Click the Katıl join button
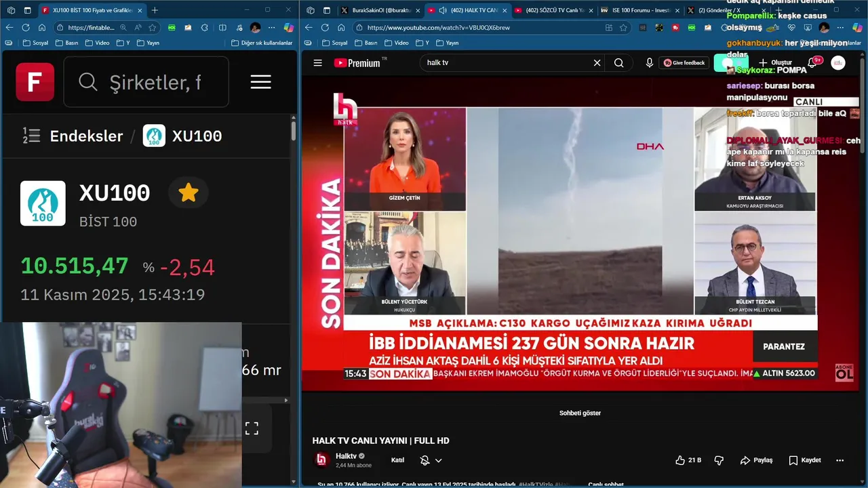 (397, 460)
